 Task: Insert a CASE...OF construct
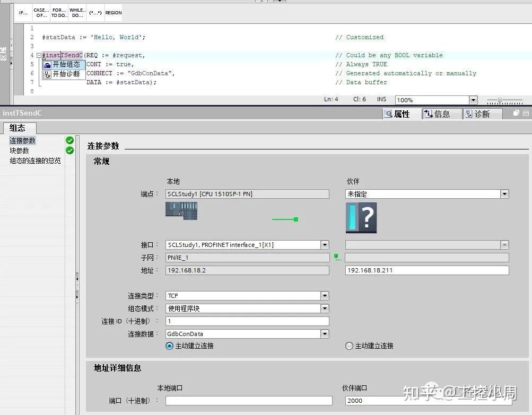point(41,12)
